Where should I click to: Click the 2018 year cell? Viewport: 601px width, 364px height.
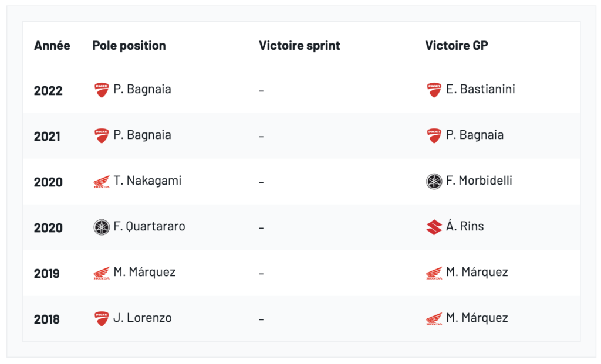[x=47, y=319]
